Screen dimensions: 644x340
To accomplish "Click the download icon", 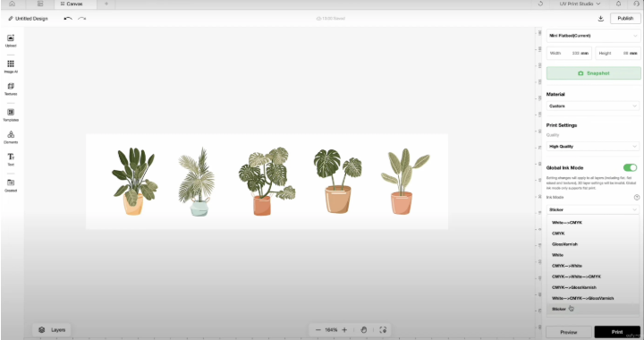I will (600, 19).
